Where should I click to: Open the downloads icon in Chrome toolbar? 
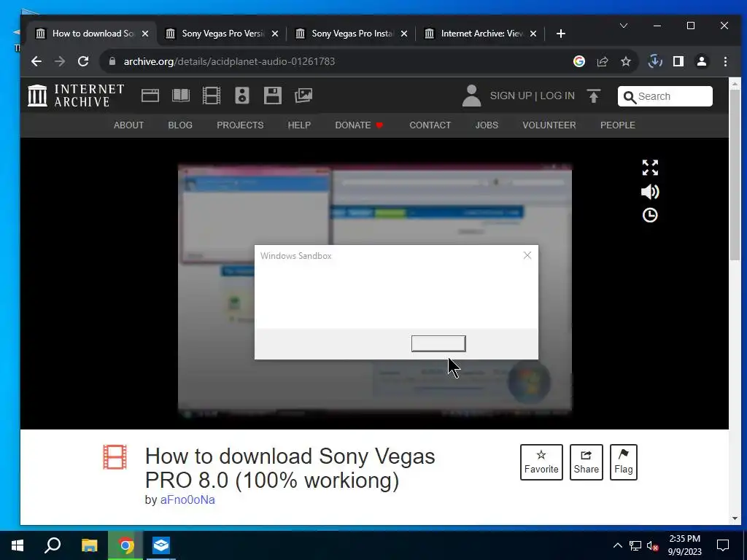click(655, 61)
